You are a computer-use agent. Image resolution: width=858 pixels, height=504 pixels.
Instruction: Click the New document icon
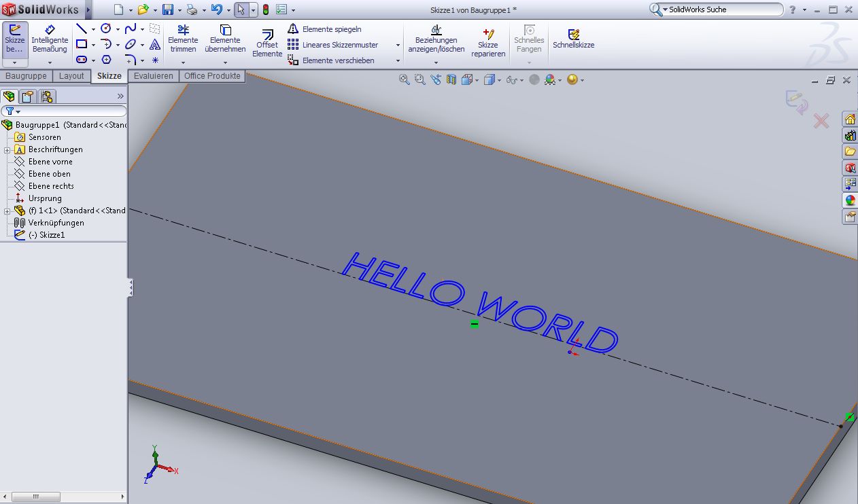click(119, 10)
